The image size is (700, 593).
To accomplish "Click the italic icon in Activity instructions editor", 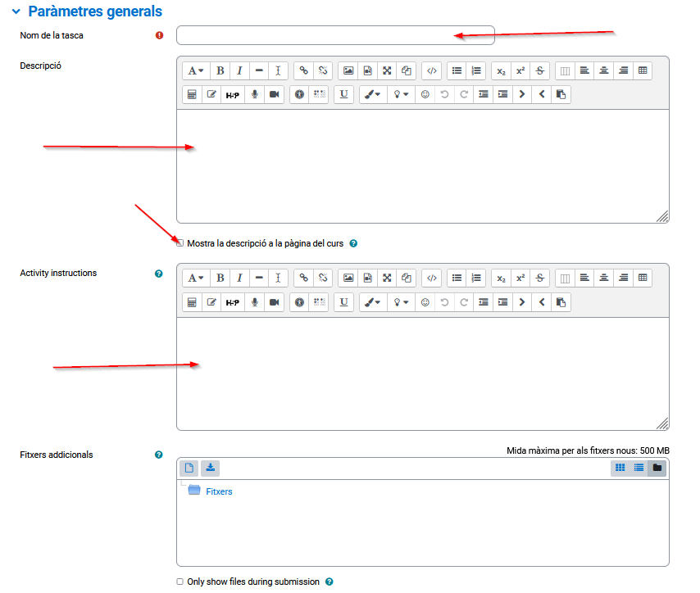I will [x=239, y=278].
